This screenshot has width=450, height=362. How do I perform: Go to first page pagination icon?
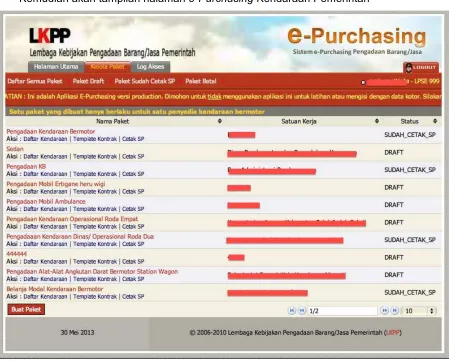[292, 311]
